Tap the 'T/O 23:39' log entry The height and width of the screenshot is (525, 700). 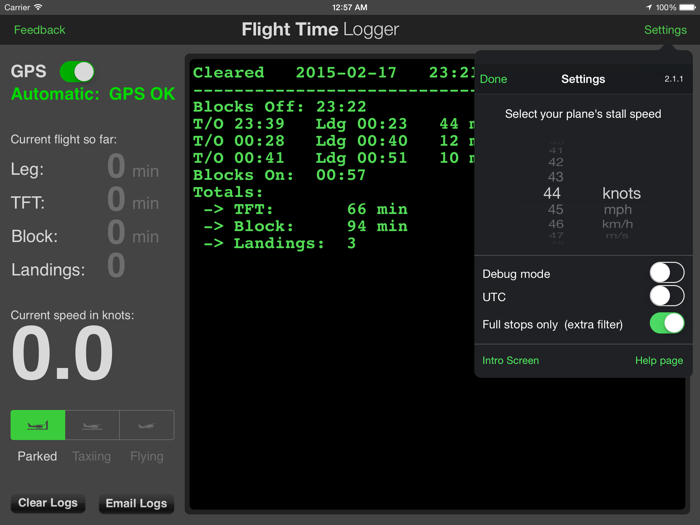point(238,124)
